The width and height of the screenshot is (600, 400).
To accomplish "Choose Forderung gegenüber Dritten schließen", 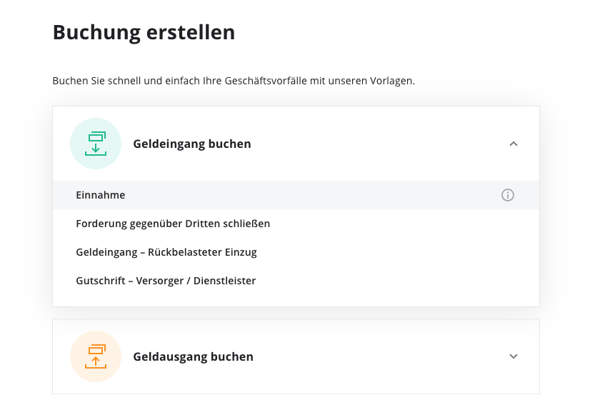I will click(x=173, y=224).
